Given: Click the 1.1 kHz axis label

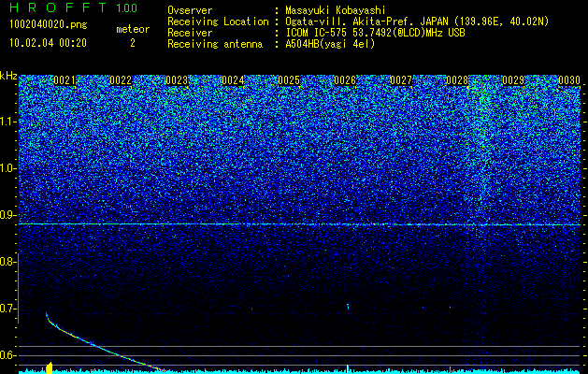Looking at the screenshot, I should [8, 122].
